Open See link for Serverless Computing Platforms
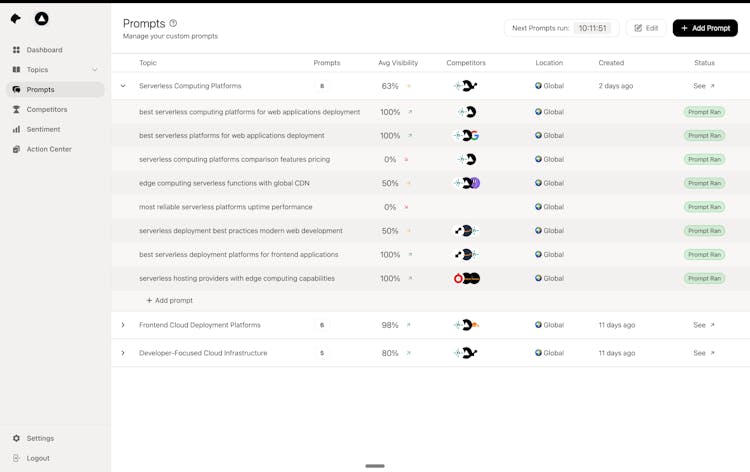Viewport: 750px width, 472px height. coord(704,86)
